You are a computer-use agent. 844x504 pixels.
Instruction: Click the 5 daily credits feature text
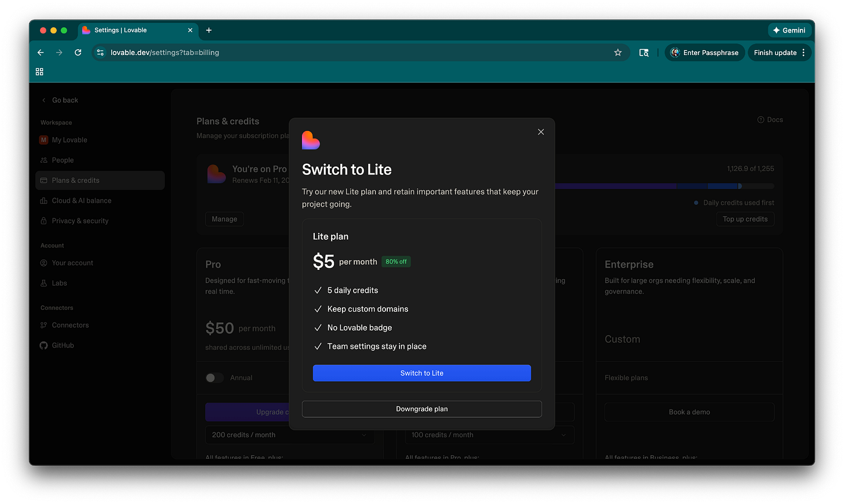click(352, 291)
